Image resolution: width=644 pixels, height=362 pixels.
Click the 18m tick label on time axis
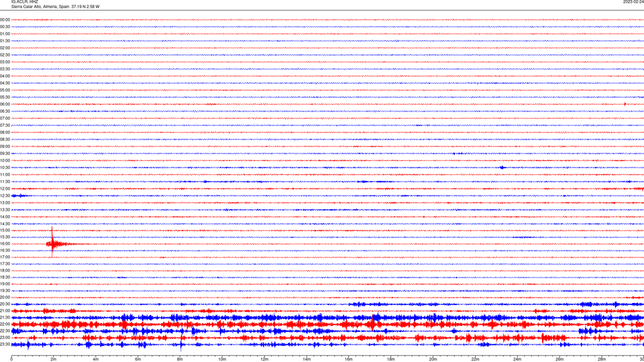tap(390, 359)
